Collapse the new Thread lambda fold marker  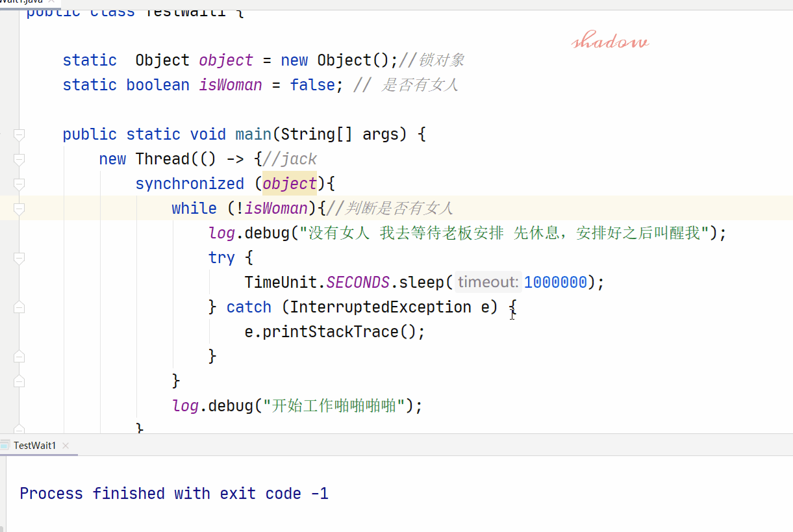[x=19, y=159]
